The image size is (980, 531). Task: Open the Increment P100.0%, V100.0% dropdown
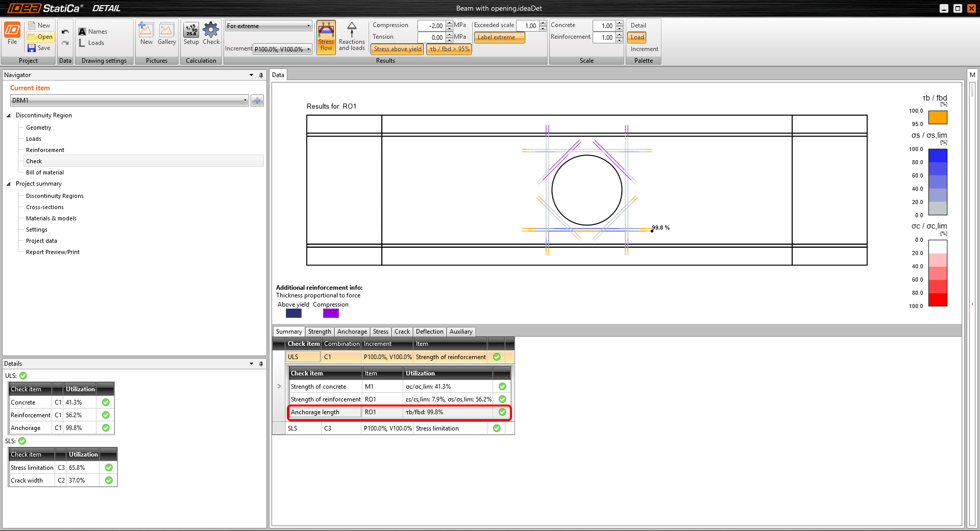coord(283,49)
